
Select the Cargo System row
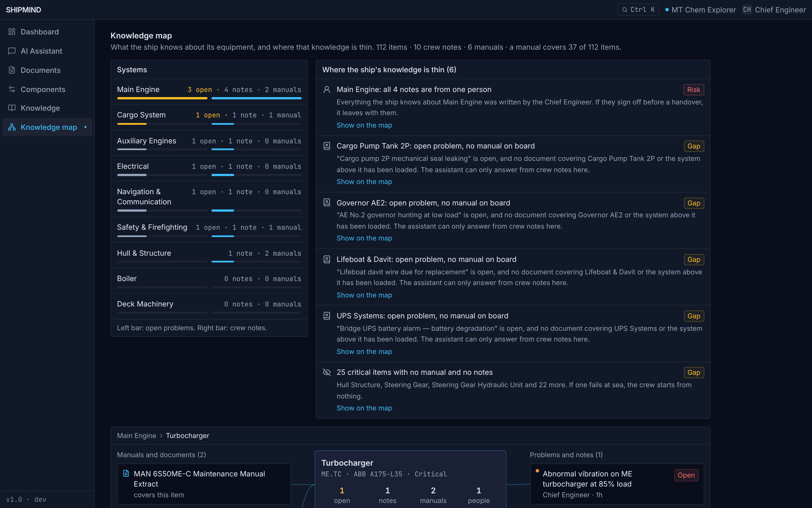click(x=209, y=117)
